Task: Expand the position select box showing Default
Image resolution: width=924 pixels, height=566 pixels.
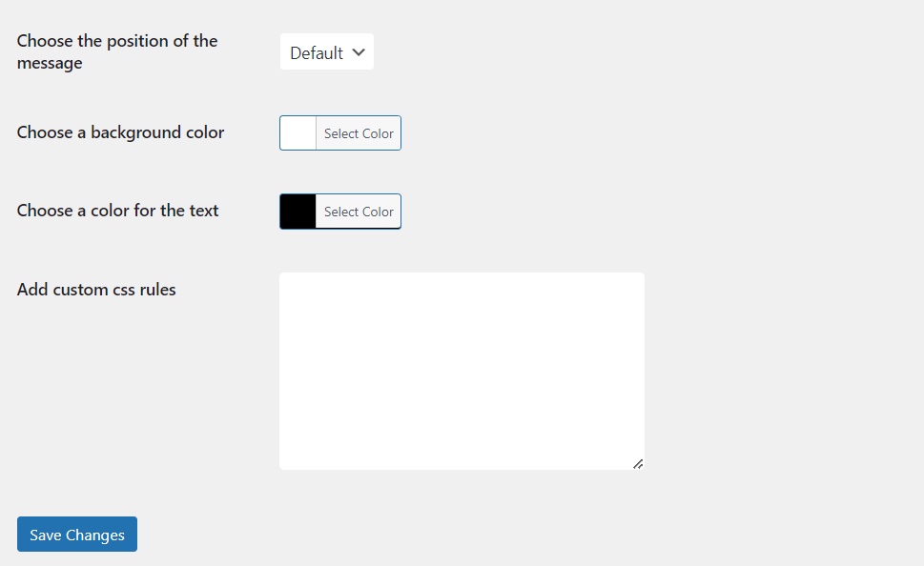Action: tap(327, 52)
